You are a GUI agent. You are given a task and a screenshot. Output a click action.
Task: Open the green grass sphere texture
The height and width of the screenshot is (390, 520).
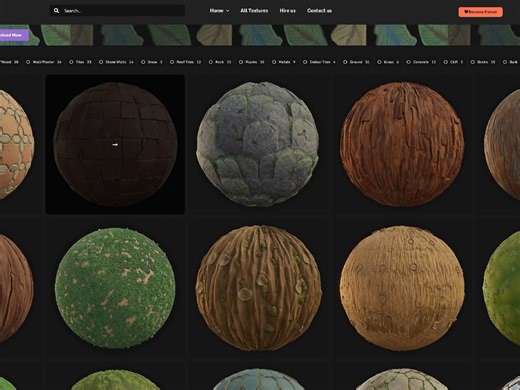point(115,288)
